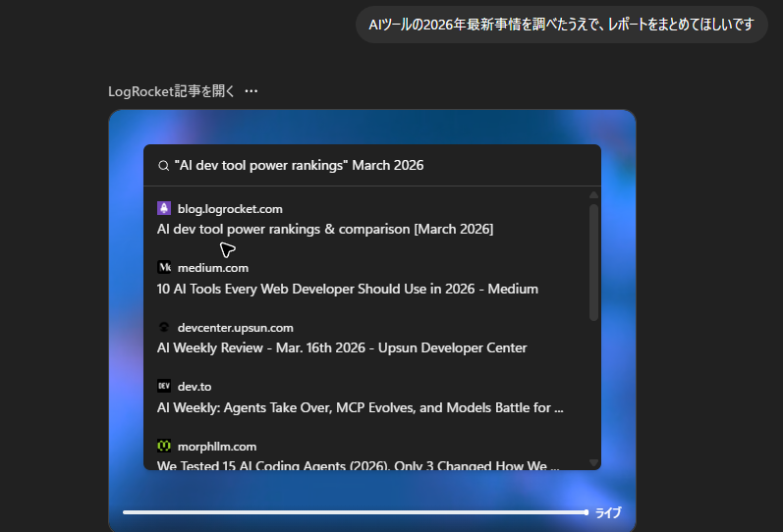Screen dimensions: 783x532
Task: Click the dev.to favicon
Action: point(164,386)
